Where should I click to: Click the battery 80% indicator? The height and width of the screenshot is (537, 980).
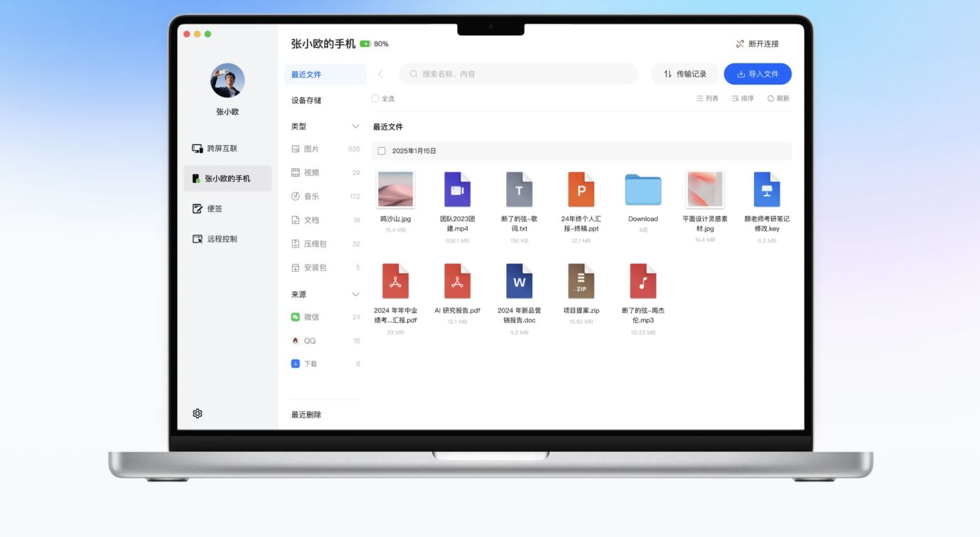(375, 44)
